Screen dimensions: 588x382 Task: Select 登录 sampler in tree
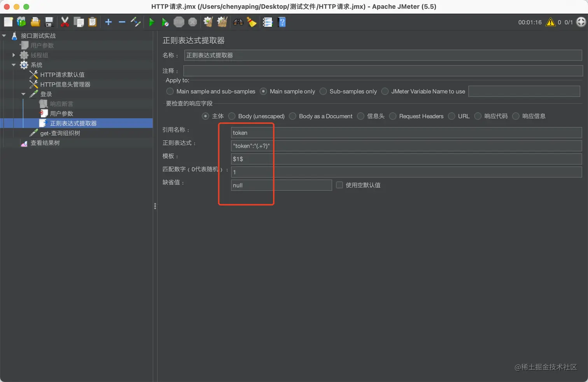tap(46, 94)
